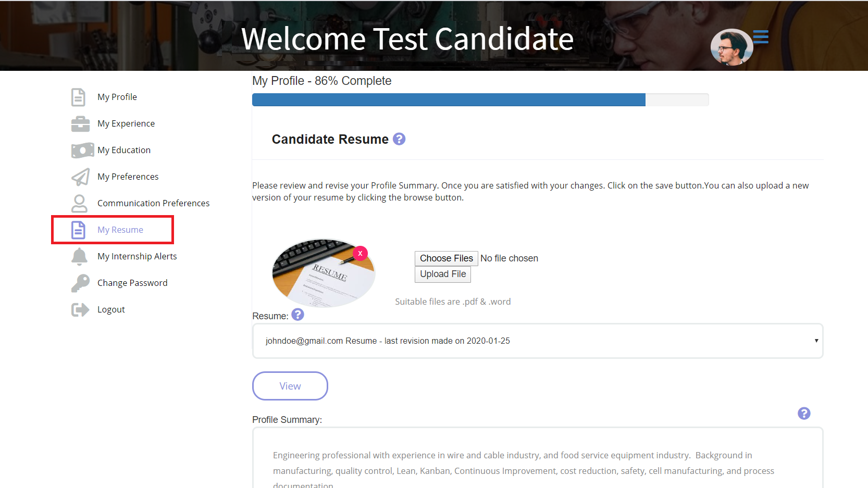
Task: Click the My Profile document icon
Action: pyautogui.click(x=78, y=97)
